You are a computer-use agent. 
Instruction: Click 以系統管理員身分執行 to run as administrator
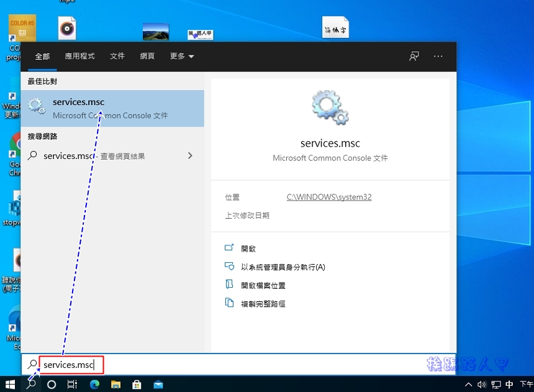pyautogui.click(x=283, y=267)
